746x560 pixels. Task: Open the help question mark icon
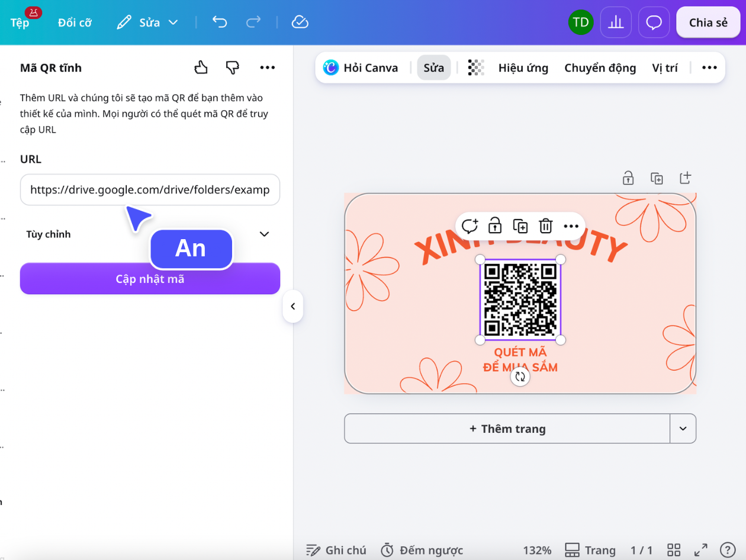click(x=728, y=550)
